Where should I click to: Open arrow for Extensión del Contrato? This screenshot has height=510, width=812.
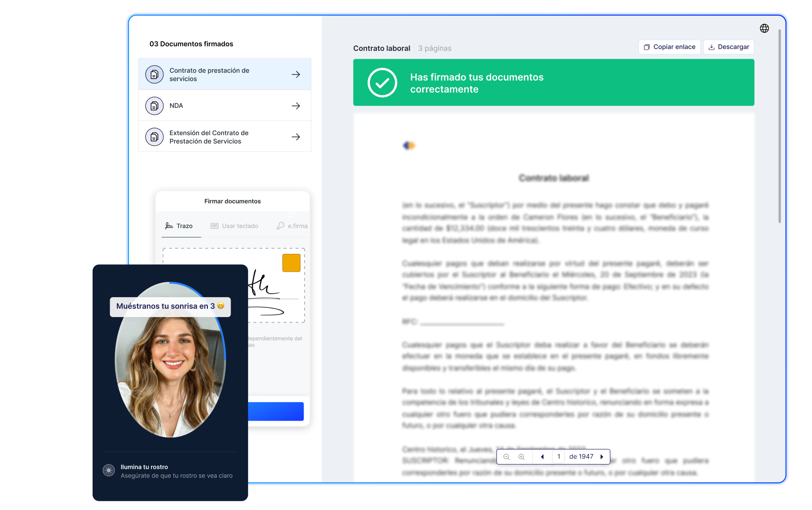coord(296,137)
